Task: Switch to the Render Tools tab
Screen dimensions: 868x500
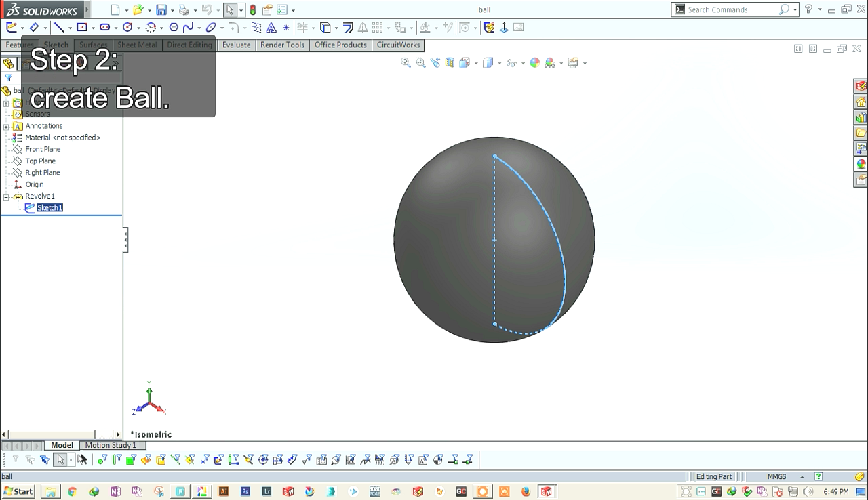Action: (x=282, y=45)
